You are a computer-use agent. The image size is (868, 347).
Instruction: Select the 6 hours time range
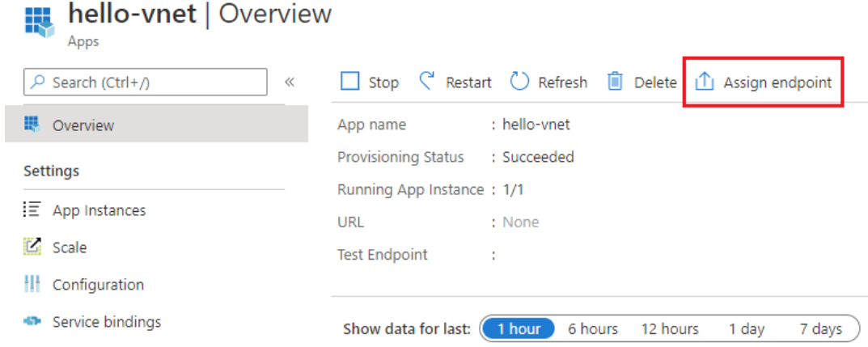coord(593,328)
